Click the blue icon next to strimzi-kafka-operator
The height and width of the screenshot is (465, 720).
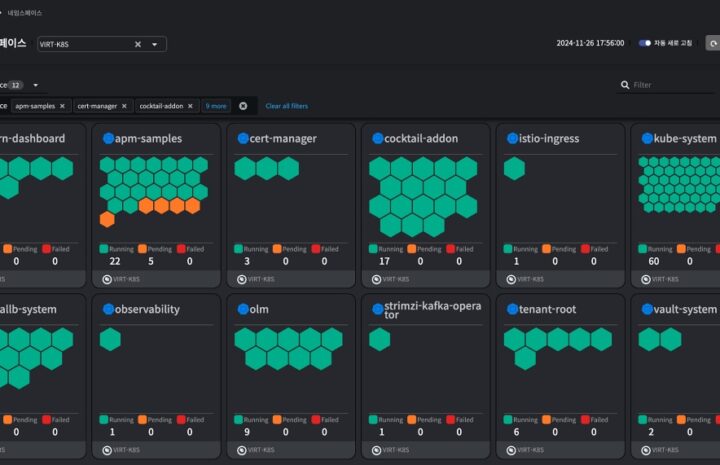(x=377, y=309)
